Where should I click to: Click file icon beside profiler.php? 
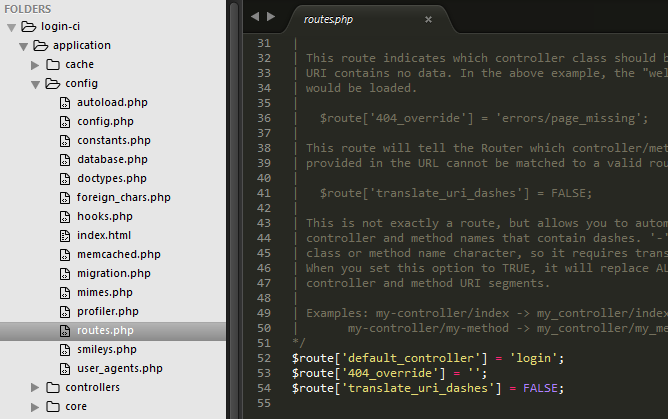tap(65, 312)
